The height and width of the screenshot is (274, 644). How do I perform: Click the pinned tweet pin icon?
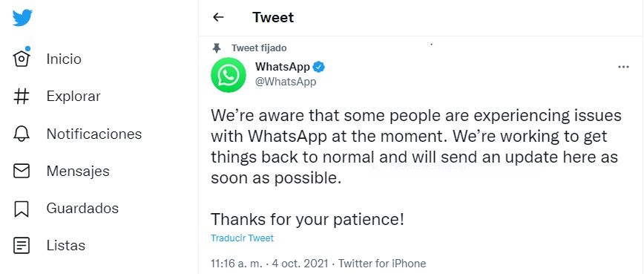point(217,48)
